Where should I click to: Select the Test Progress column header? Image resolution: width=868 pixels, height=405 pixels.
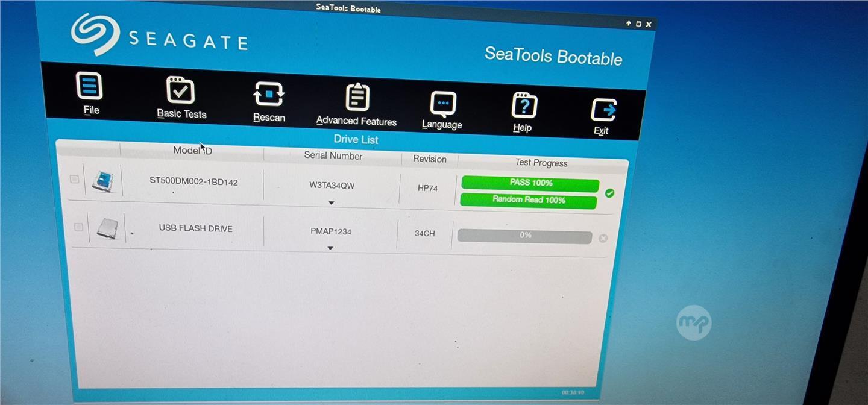click(x=541, y=163)
